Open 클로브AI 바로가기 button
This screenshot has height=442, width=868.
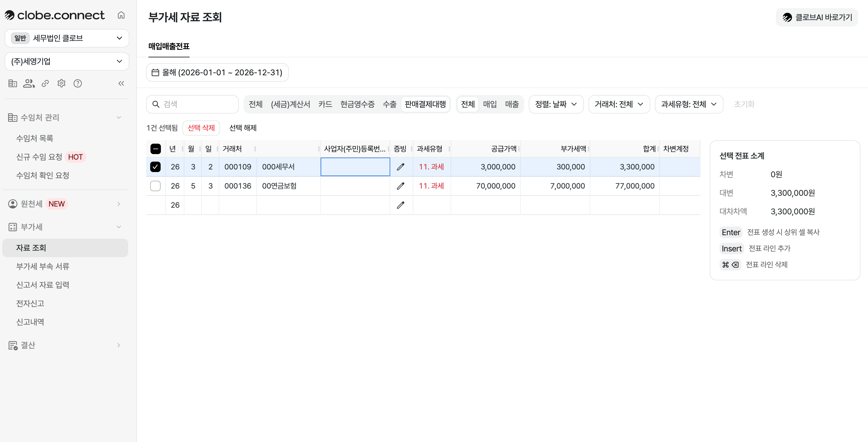817,17
